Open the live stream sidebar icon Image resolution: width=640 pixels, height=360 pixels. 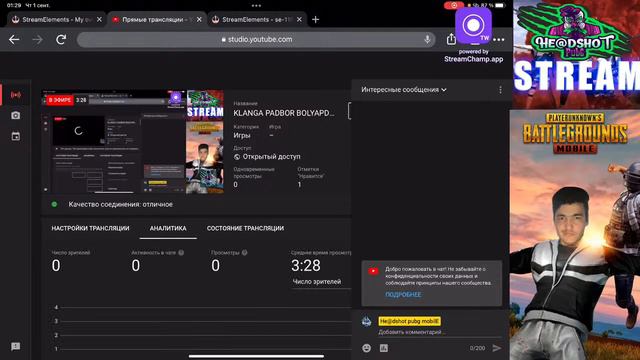(16, 95)
